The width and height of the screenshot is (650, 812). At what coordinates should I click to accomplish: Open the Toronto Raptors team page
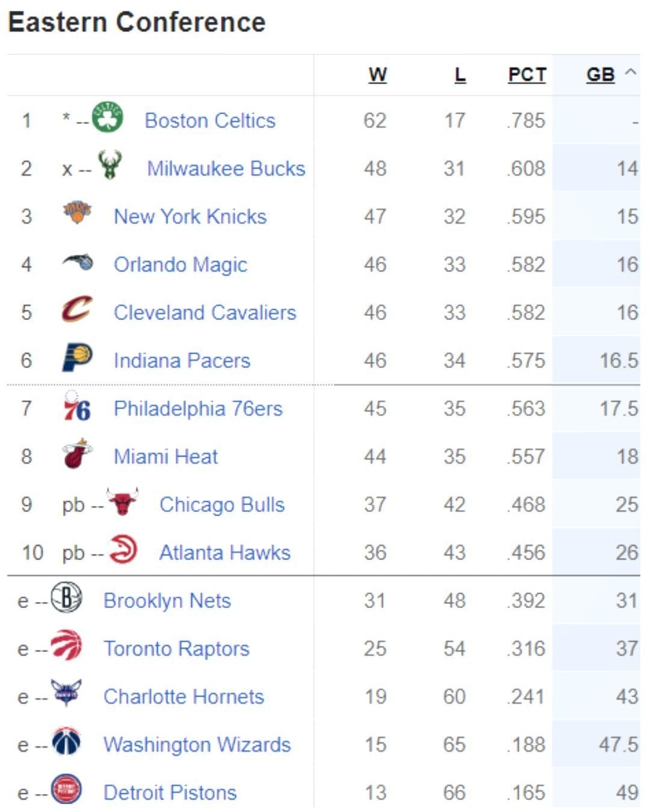pyautogui.click(x=176, y=648)
